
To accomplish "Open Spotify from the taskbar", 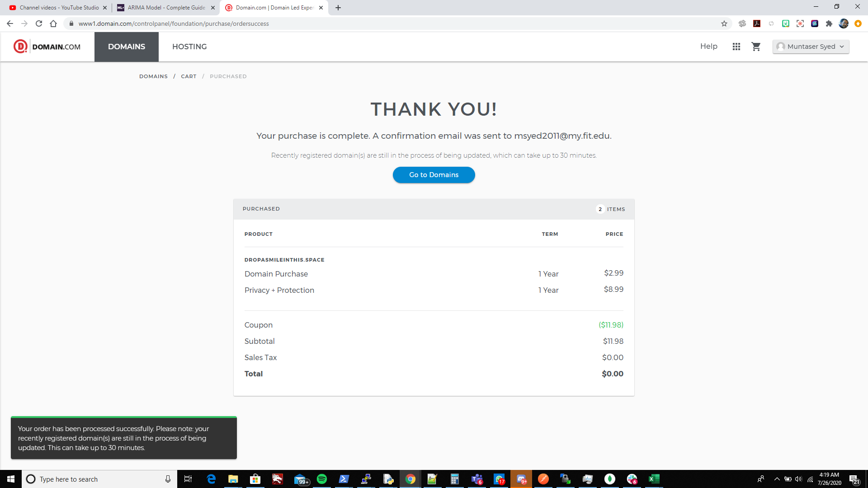I will point(322,479).
